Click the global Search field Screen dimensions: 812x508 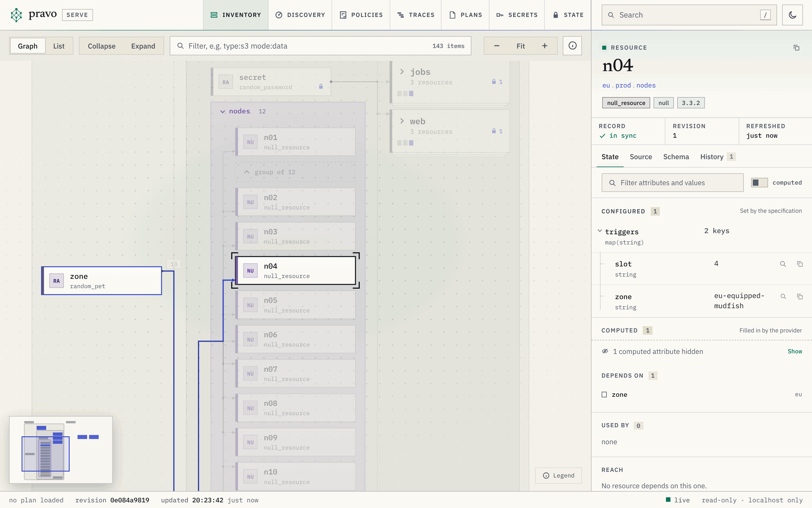point(689,15)
